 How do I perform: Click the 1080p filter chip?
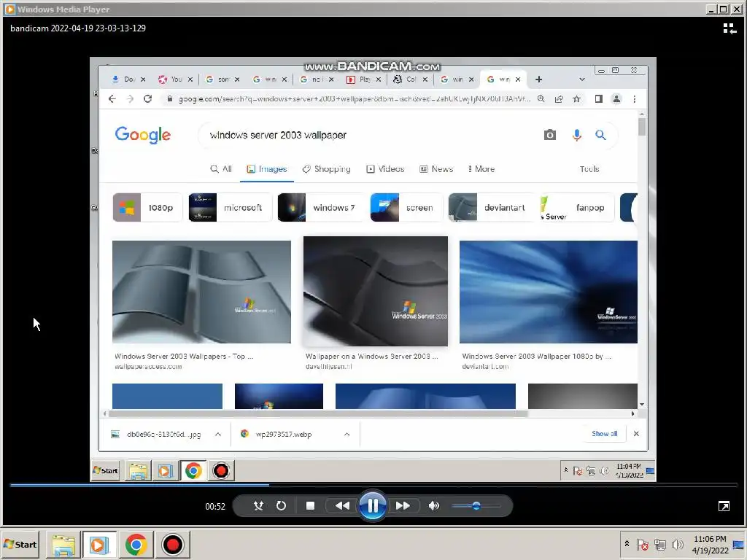(x=147, y=208)
